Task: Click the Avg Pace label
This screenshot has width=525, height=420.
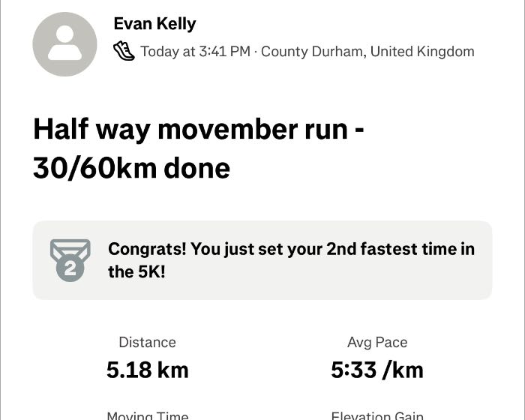Action: point(377,342)
